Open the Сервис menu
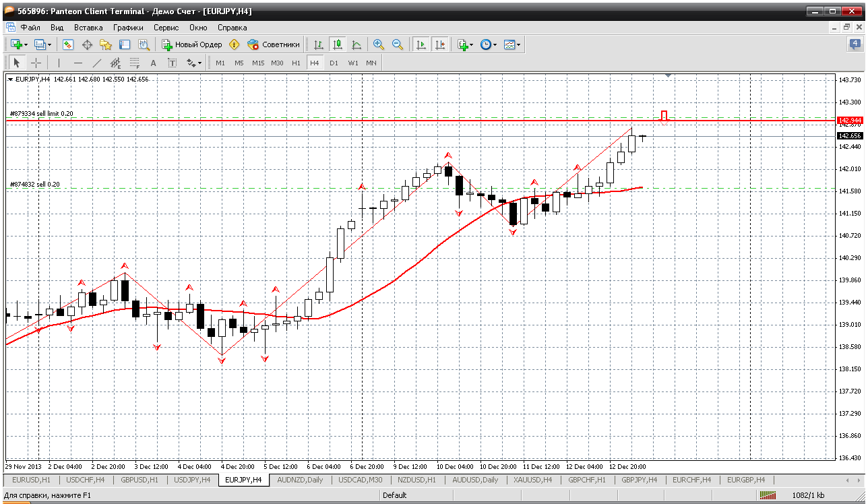This screenshot has height=504, width=868. click(x=166, y=28)
